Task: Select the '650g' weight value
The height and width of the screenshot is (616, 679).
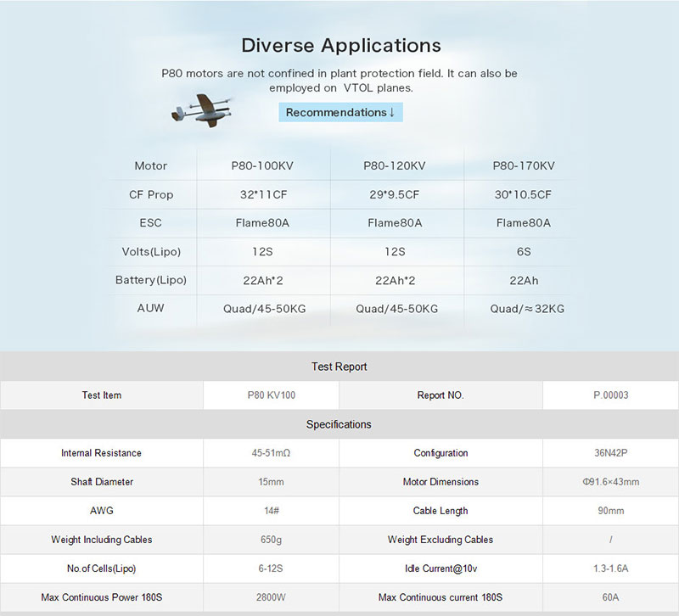Action: tap(271, 540)
